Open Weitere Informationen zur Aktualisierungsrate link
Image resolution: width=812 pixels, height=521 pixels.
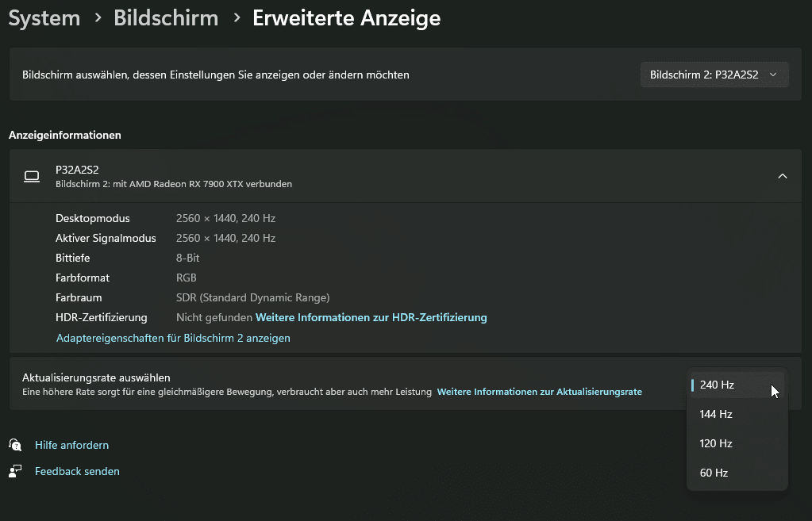click(539, 392)
